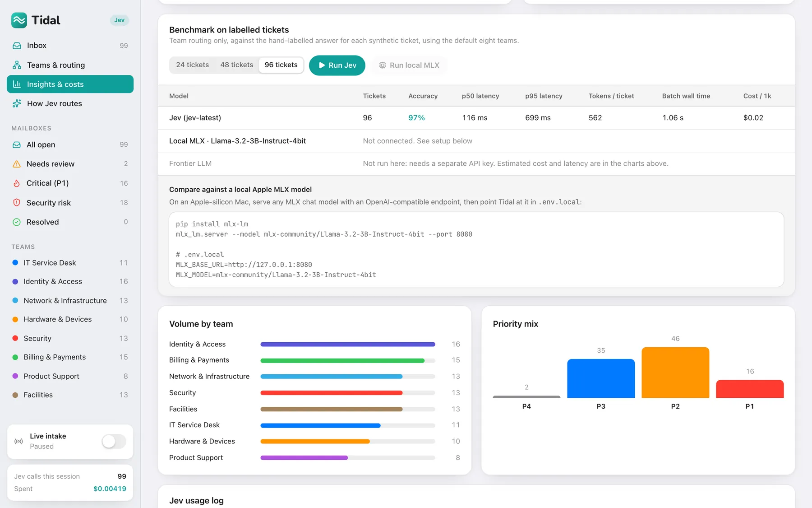Click the Critical (P1) flame icon
The image size is (812, 508).
[x=17, y=183]
